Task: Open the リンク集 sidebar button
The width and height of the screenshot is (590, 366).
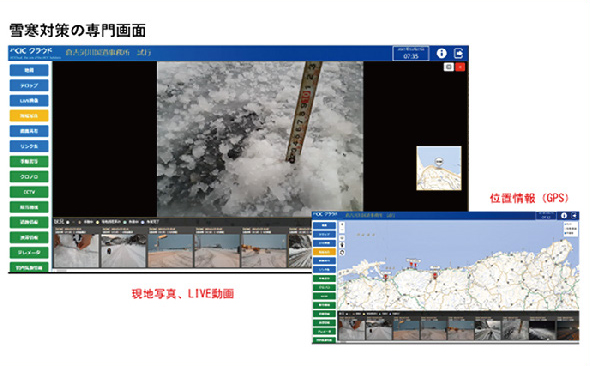Action: pyautogui.click(x=29, y=146)
